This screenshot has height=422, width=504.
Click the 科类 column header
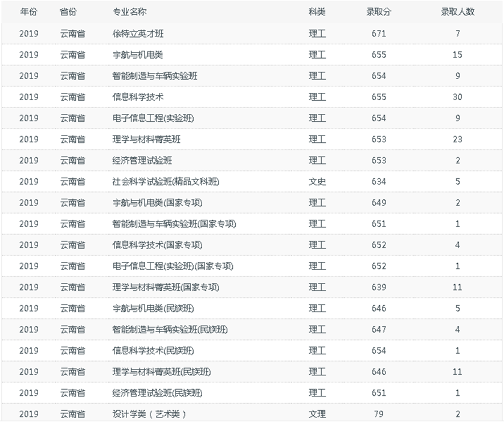pos(317,11)
